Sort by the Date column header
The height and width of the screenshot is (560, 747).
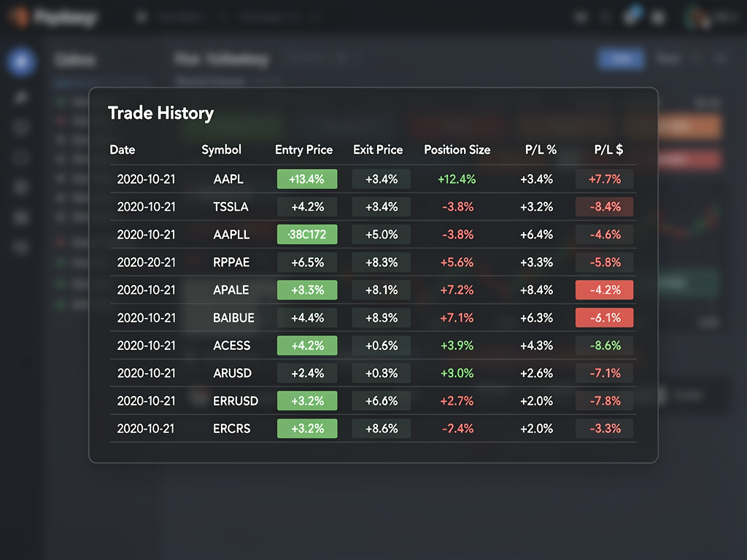[x=123, y=149]
